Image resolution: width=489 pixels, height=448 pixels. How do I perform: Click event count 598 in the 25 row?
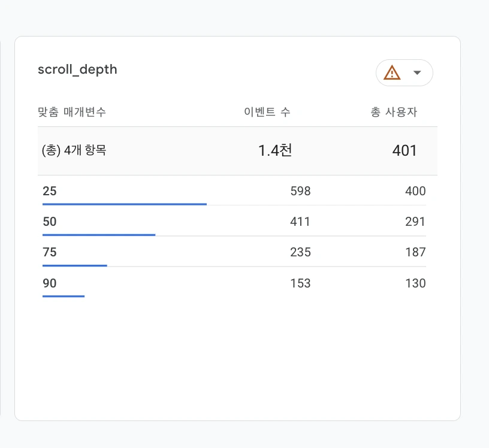tap(300, 191)
